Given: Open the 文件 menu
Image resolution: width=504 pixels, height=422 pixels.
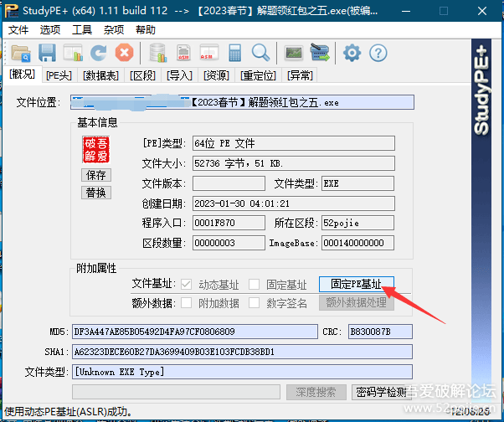Looking at the screenshot, I should click(18, 30).
